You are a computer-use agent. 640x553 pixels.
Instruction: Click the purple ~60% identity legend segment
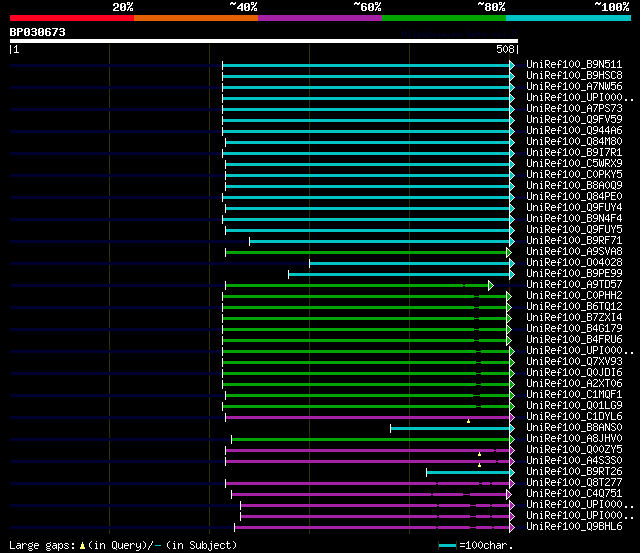[320, 18]
